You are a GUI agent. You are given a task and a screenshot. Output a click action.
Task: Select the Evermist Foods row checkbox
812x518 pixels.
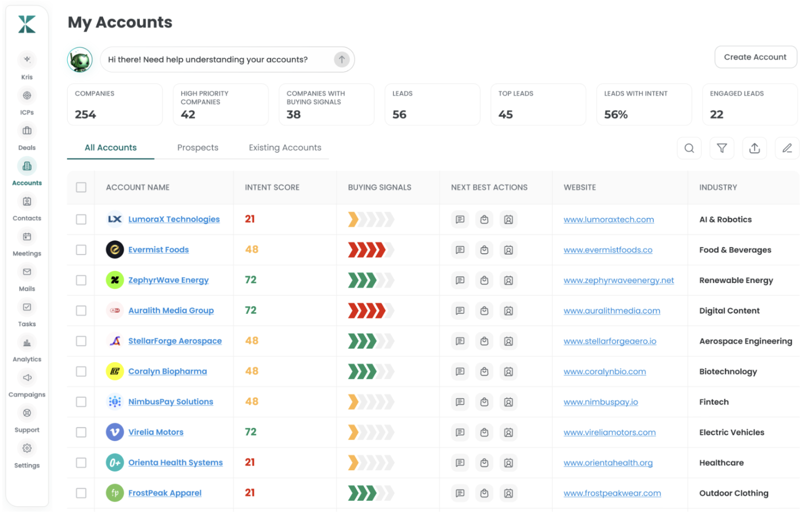point(81,250)
